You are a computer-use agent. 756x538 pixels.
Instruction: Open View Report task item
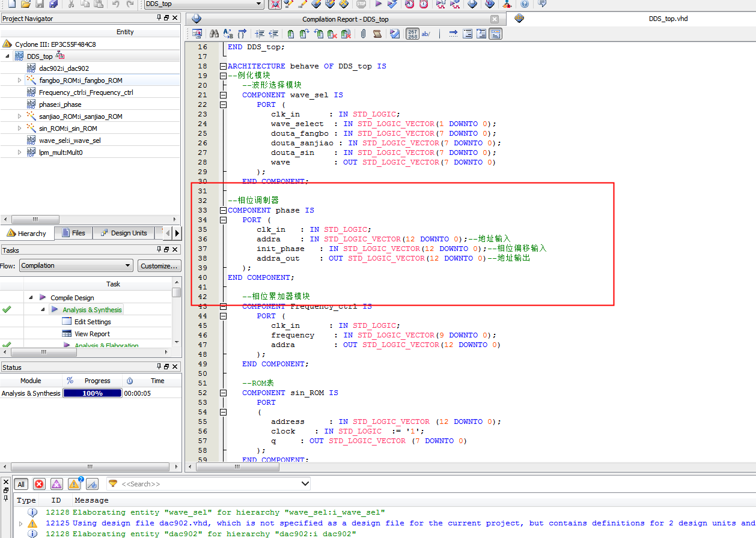point(92,334)
